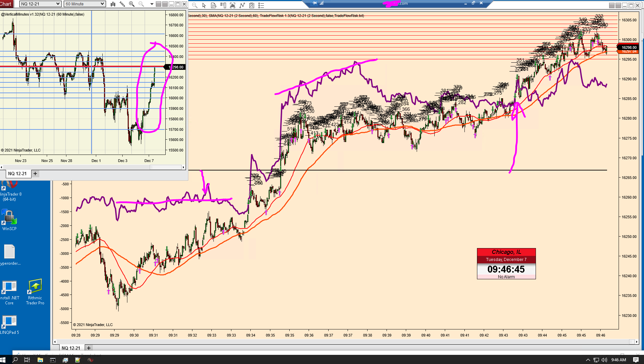
Task: Select the cursor pointer tool
Action: pos(204,5)
